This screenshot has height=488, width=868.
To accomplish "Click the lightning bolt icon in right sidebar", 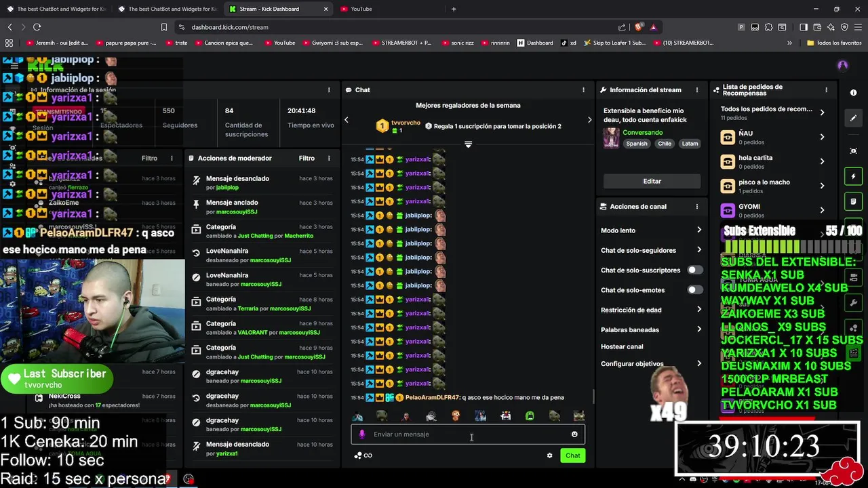I will tap(853, 177).
